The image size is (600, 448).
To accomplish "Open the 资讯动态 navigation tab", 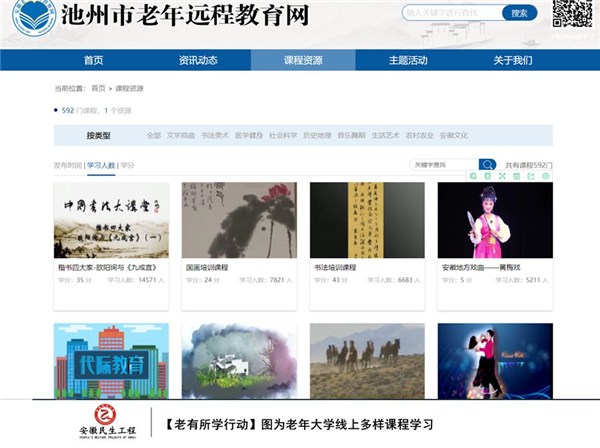I will 197,60.
